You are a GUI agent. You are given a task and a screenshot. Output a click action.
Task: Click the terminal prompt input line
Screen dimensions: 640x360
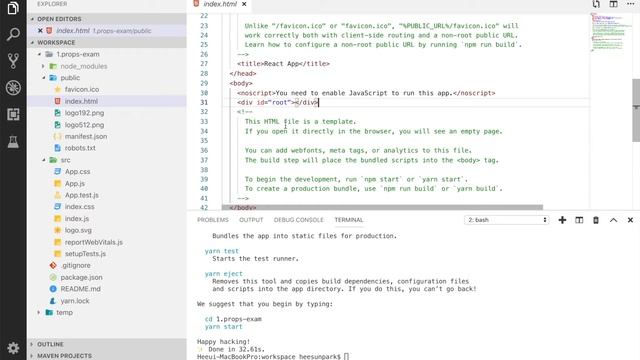pyautogui.click(x=273, y=357)
